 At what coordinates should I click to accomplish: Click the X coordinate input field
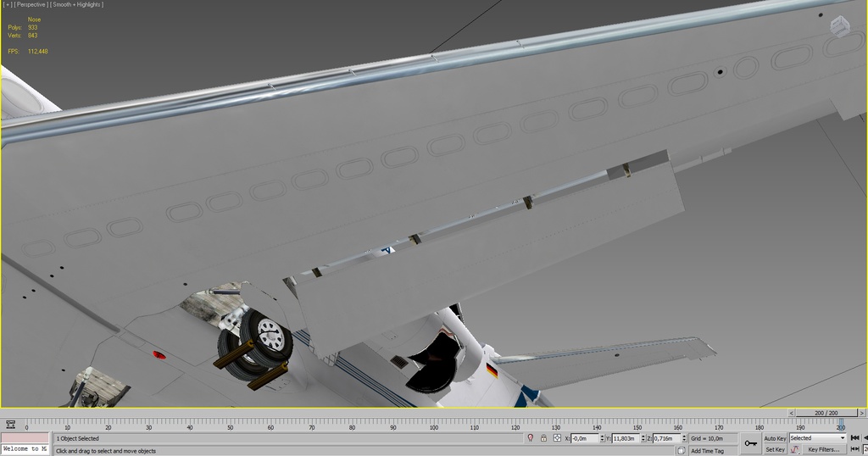pos(584,438)
